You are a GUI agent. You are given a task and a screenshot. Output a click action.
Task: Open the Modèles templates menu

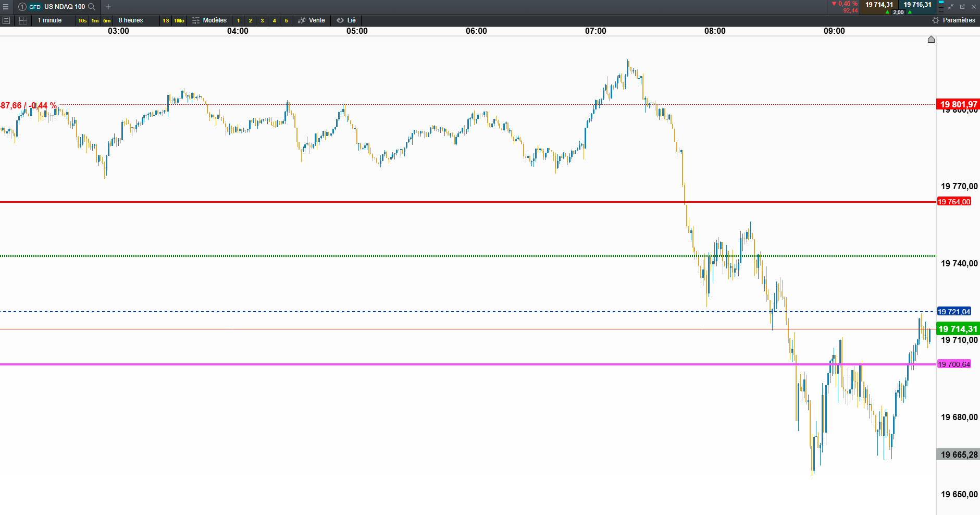tap(209, 20)
